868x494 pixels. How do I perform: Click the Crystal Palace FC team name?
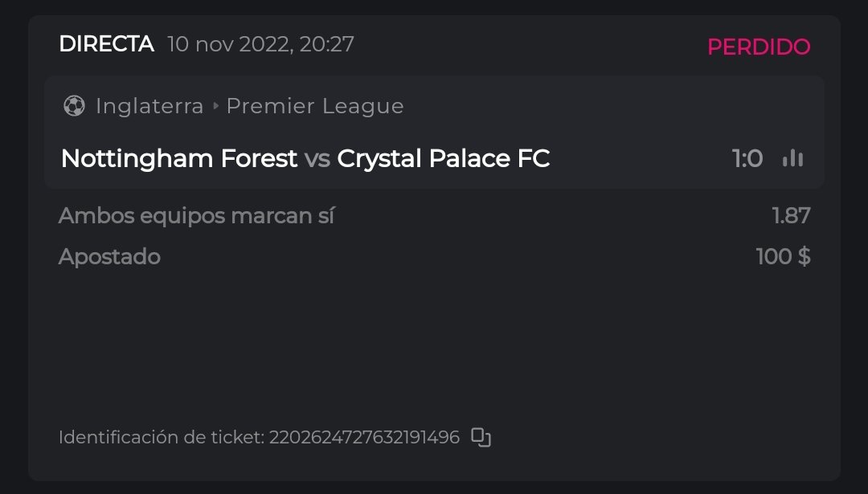pyautogui.click(x=444, y=159)
